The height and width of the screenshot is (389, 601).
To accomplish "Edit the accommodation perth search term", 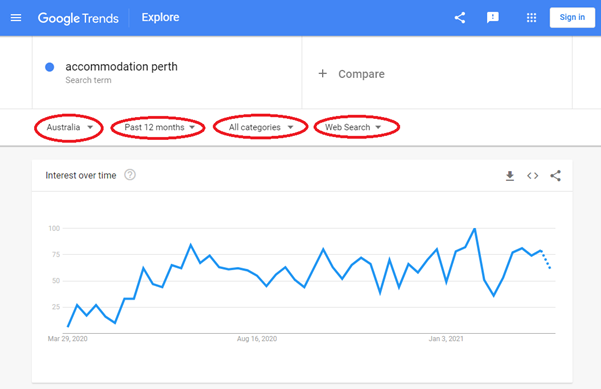I will click(122, 67).
